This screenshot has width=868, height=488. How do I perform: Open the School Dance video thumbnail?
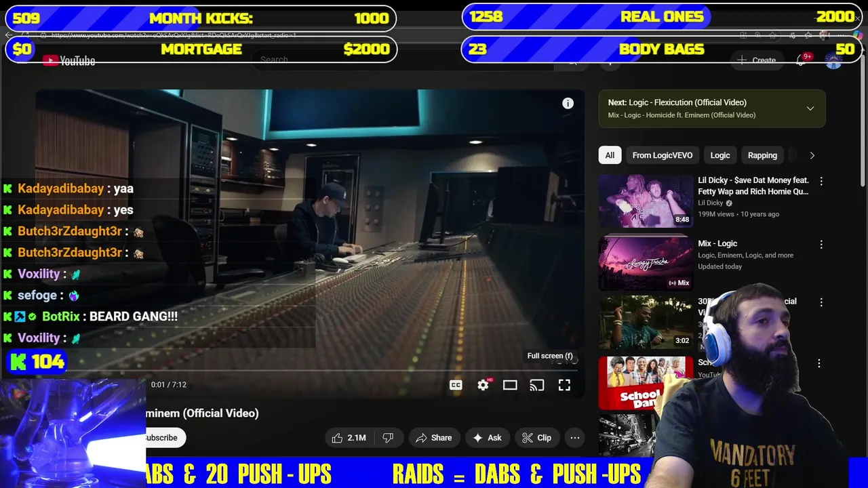point(646,383)
